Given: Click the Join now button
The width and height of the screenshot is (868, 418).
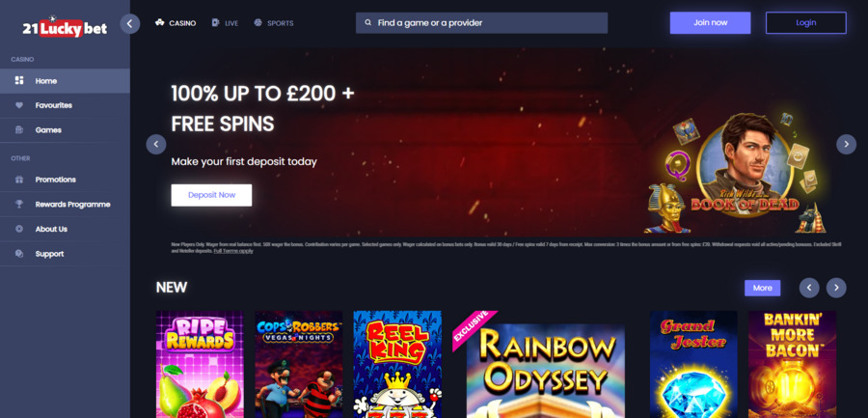Looking at the screenshot, I should [710, 23].
